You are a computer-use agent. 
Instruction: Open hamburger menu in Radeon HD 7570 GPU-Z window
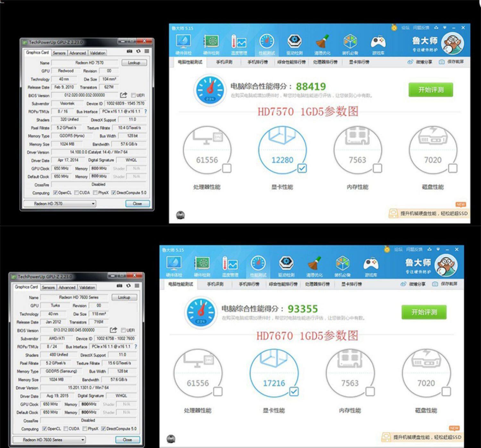coord(147,51)
